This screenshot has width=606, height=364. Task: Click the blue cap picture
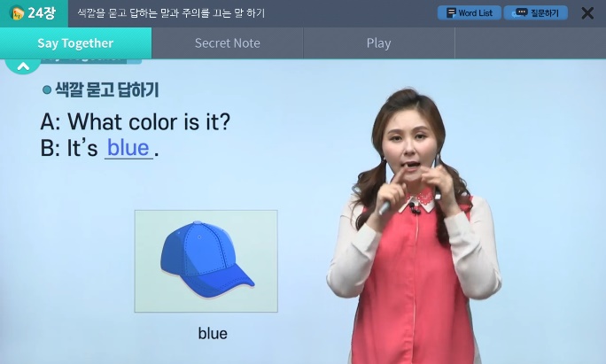pyautogui.click(x=206, y=261)
